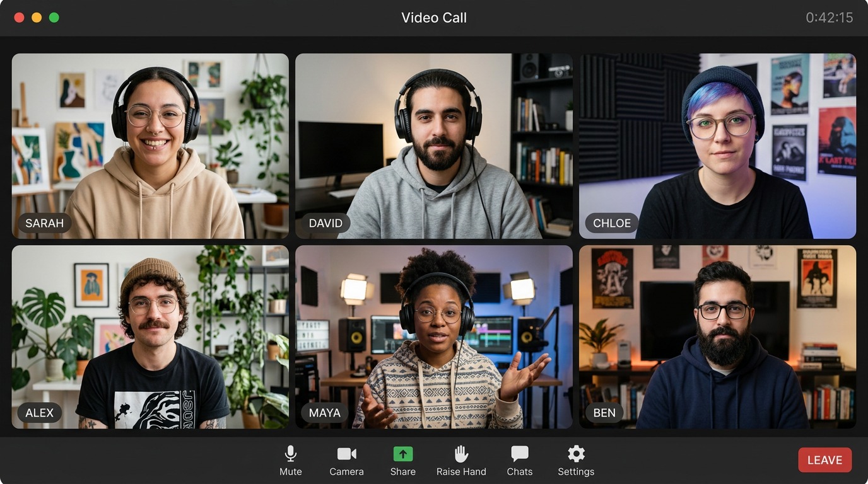Pin Maya's video feed
The width and height of the screenshot is (868, 484).
[x=434, y=337]
